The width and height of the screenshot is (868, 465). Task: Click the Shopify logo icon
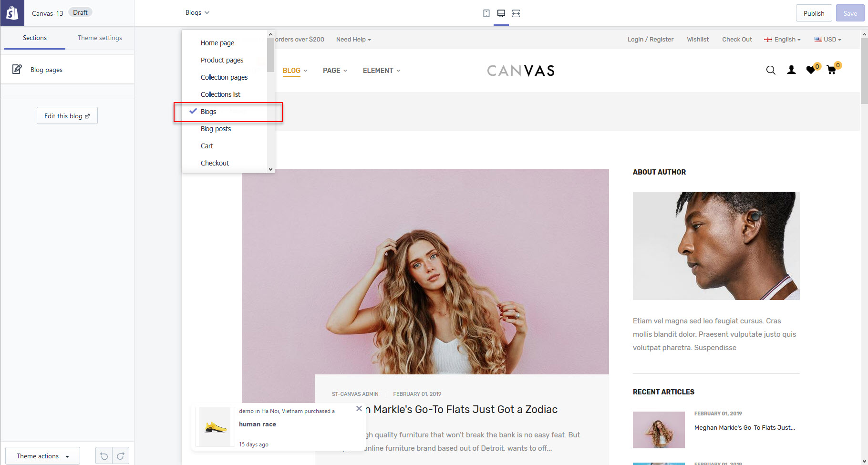point(12,13)
